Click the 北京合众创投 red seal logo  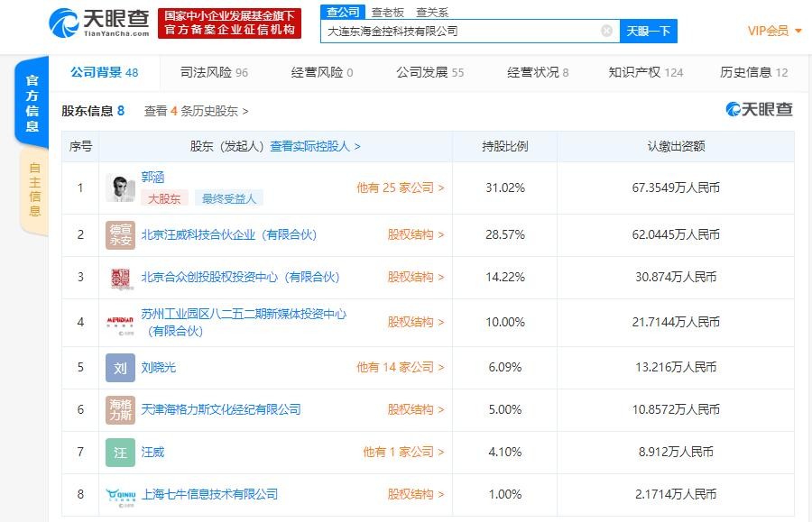pyautogui.click(x=120, y=278)
